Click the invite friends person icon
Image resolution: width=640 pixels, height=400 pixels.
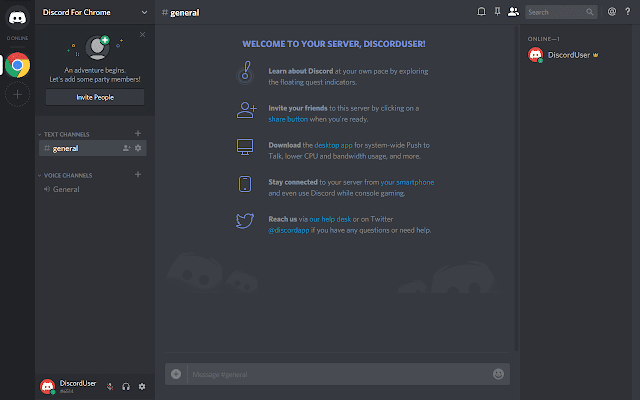pyautogui.click(x=247, y=110)
